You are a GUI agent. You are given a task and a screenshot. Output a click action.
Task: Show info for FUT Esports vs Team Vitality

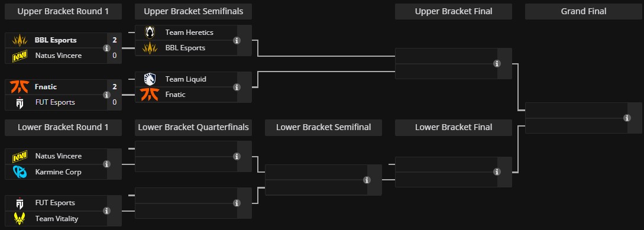click(x=107, y=210)
